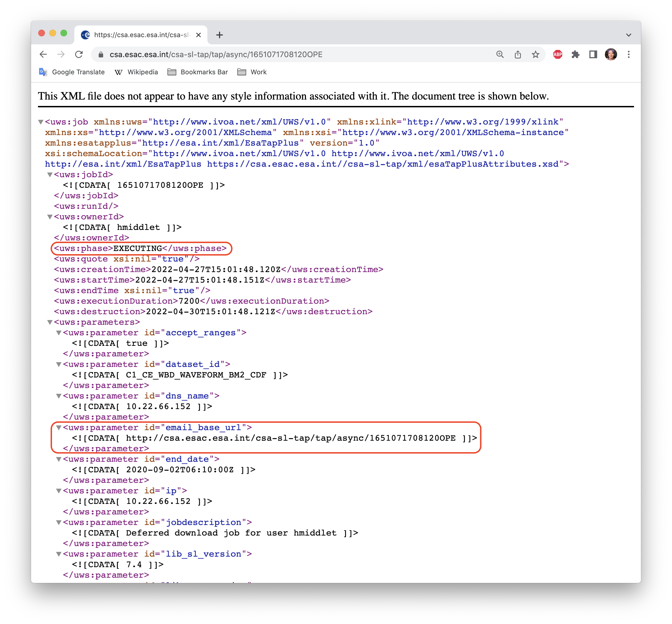This screenshot has width=672, height=624.
Task: Click the C1_CE_WBD_WAVEFORM_BM2_CDF dataset text
Action: (196, 375)
